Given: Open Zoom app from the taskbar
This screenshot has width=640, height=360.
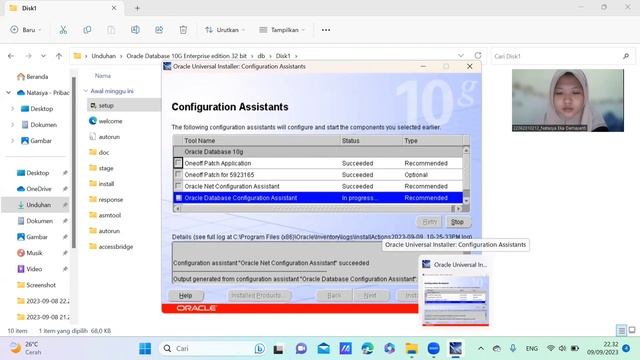Looking at the screenshot, I should pyautogui.click(x=433, y=348).
